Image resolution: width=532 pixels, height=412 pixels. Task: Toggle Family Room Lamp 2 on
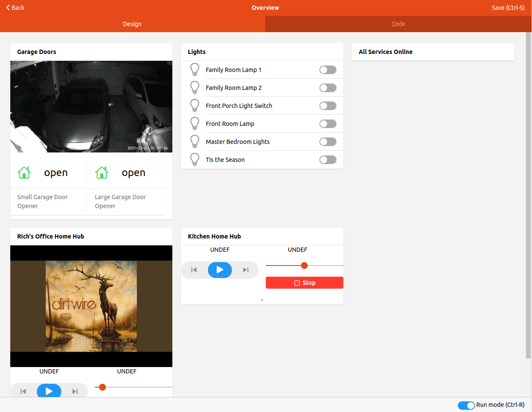click(x=328, y=87)
